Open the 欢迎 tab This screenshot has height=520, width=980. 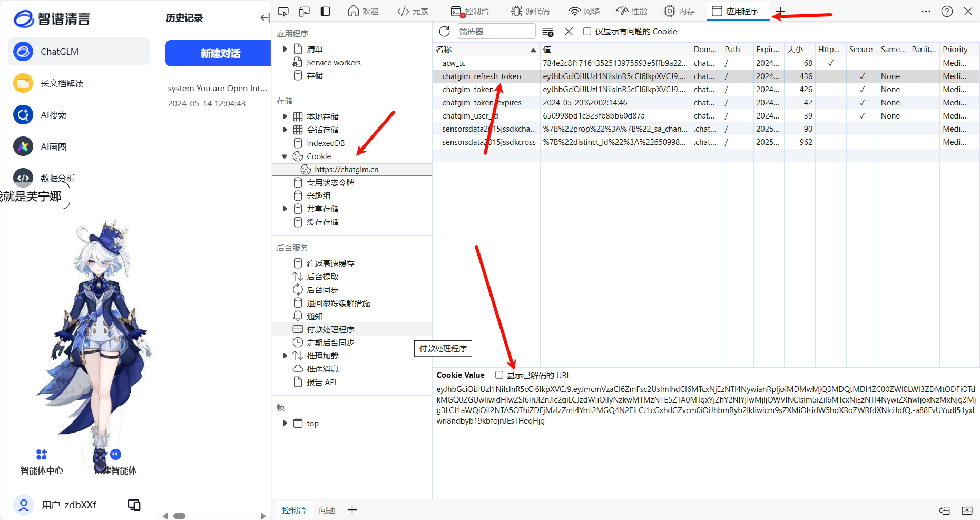[363, 11]
